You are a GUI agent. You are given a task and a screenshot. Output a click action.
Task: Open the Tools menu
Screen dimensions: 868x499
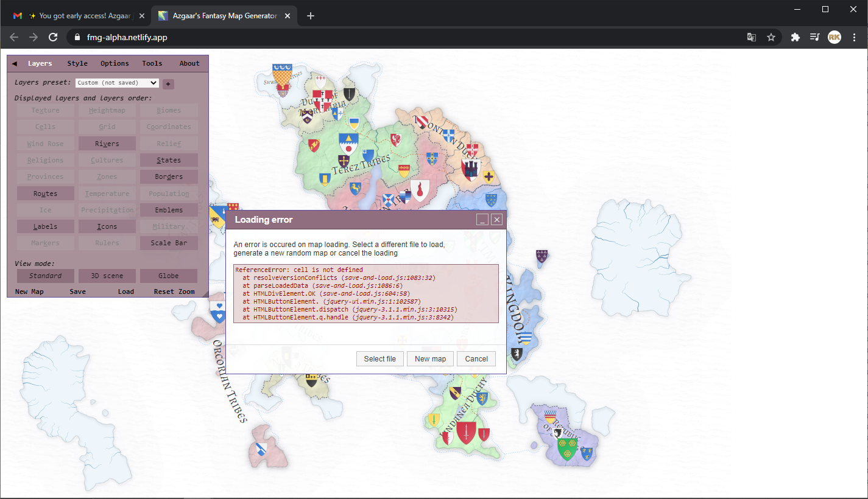152,63
